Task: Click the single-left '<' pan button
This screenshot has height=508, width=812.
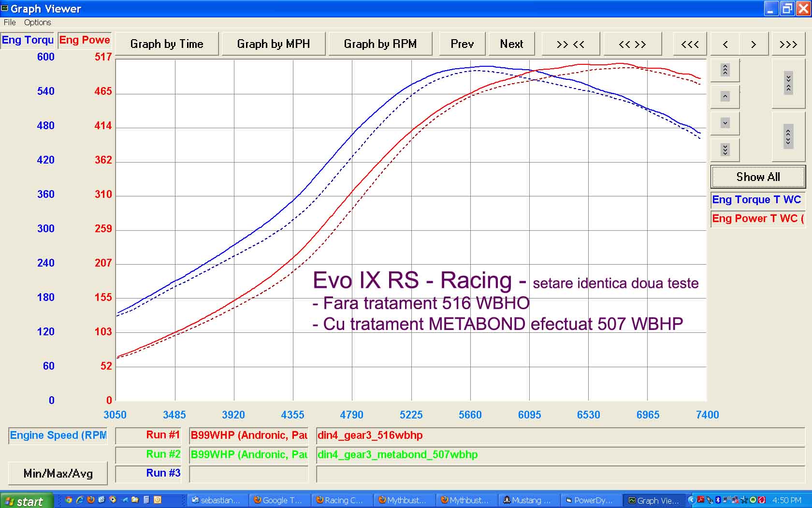Action: coord(725,44)
